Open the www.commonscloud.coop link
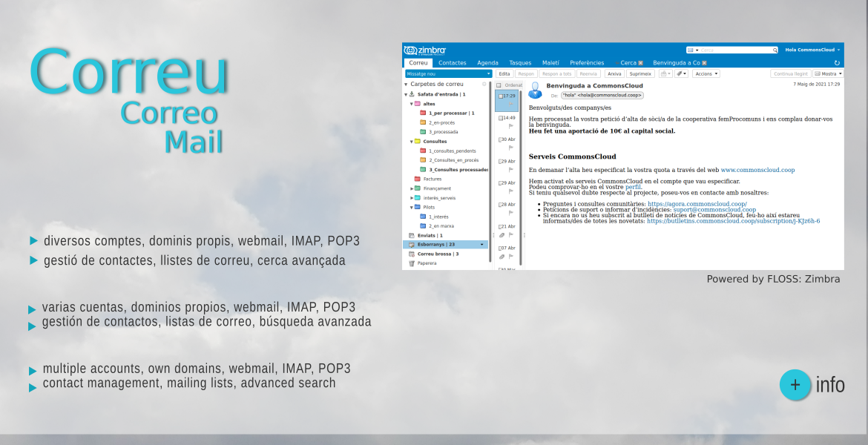Image resolution: width=868 pixels, height=445 pixels. (x=758, y=170)
